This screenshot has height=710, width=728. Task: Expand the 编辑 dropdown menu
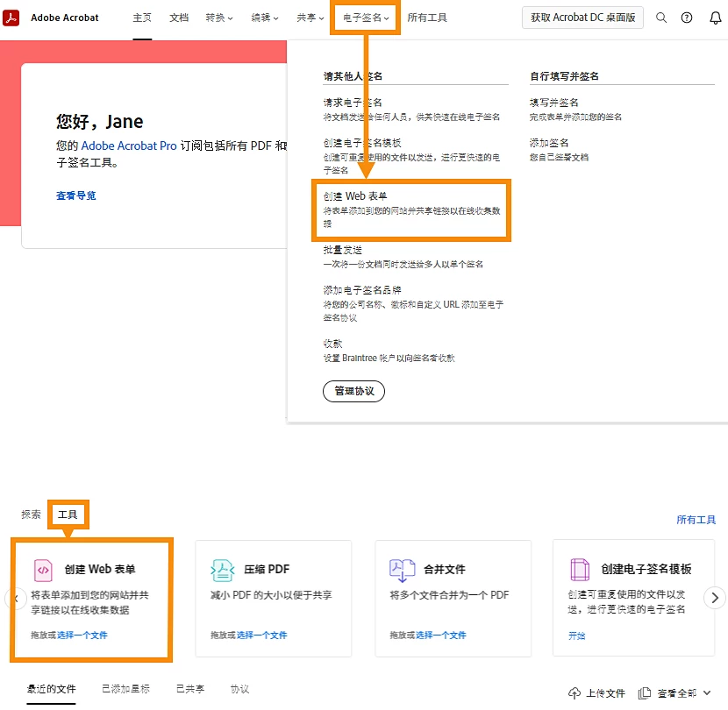click(x=265, y=18)
